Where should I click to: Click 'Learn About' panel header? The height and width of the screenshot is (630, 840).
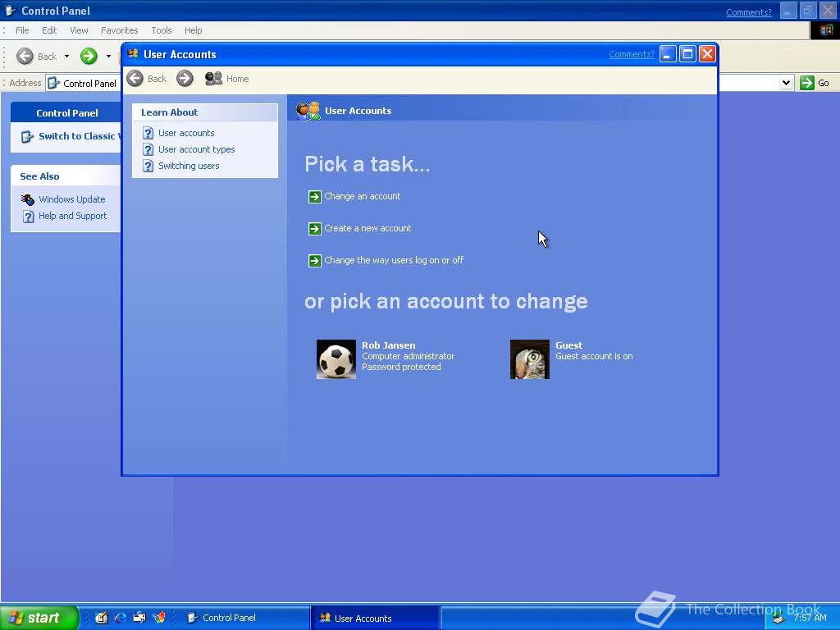pos(204,112)
